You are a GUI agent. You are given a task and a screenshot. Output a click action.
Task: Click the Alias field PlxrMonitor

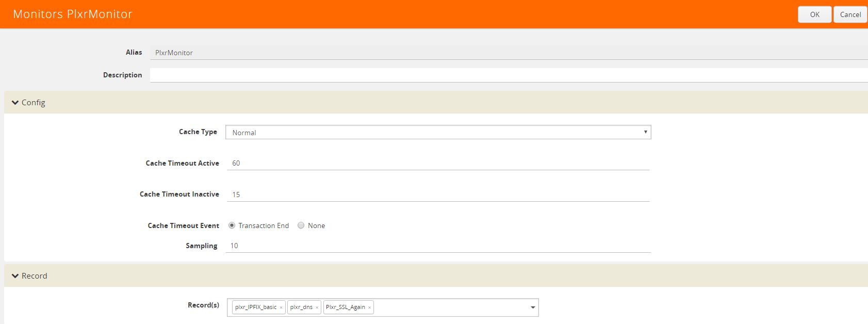point(509,53)
